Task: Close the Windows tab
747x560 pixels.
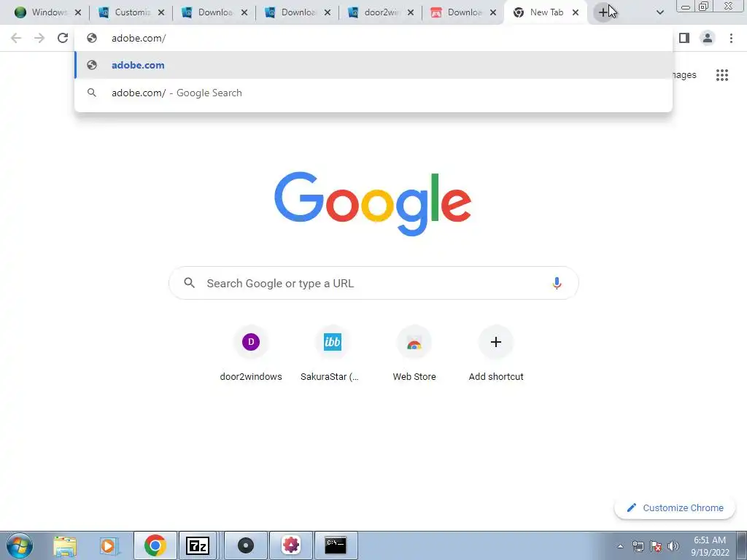Action: 78,12
